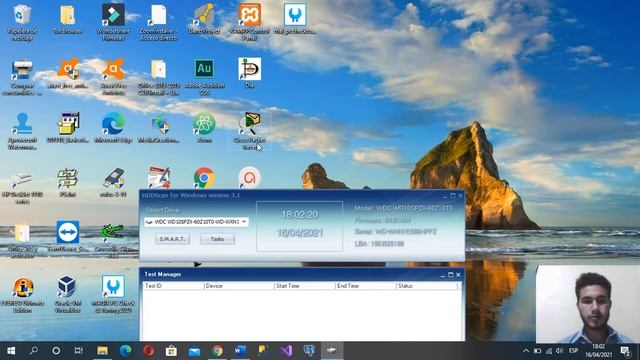Image resolution: width=640 pixels, height=360 pixels.
Task: Open the volume control in the system tray
Action: (559, 351)
